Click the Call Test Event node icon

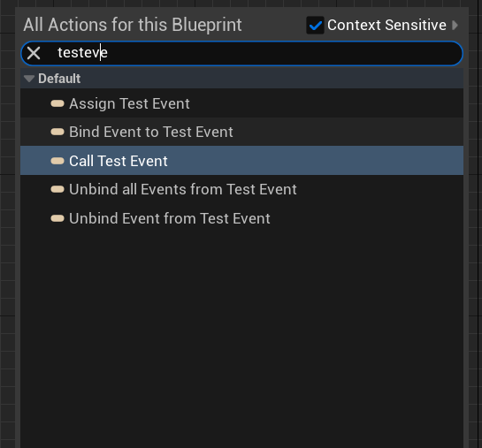pos(57,161)
